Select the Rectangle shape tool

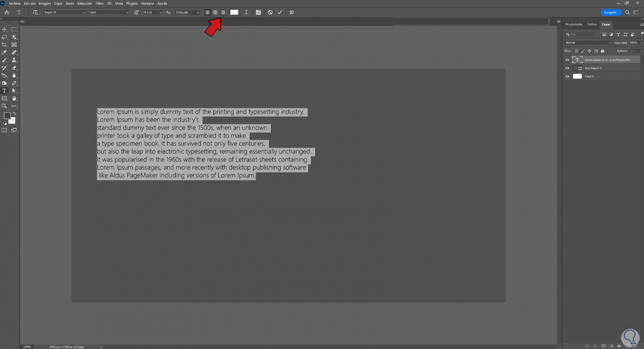click(4, 98)
